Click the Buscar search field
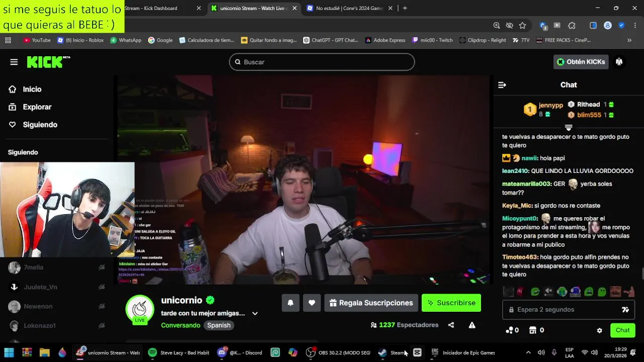Image resolution: width=644 pixels, height=362 pixels. 322,62
